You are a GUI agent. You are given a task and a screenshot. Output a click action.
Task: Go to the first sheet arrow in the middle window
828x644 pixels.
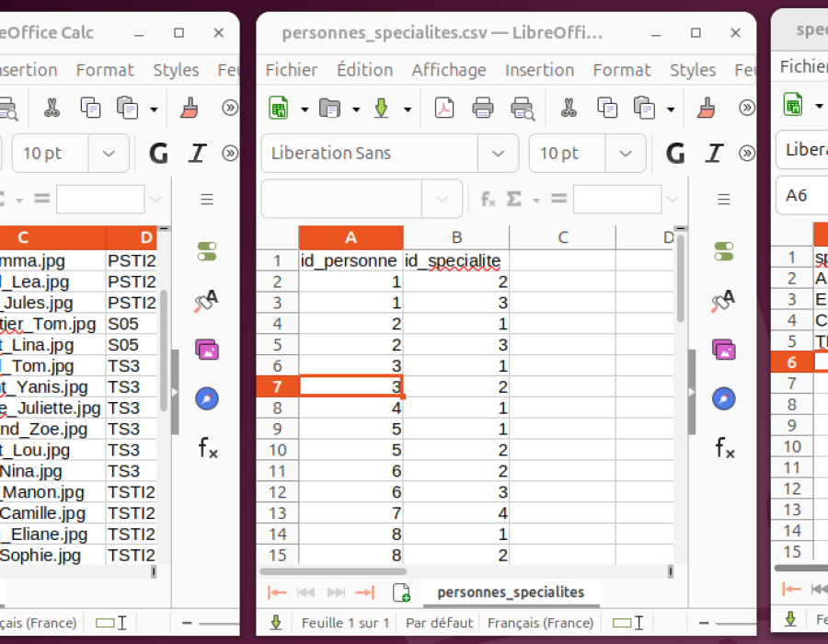pyautogui.click(x=277, y=592)
